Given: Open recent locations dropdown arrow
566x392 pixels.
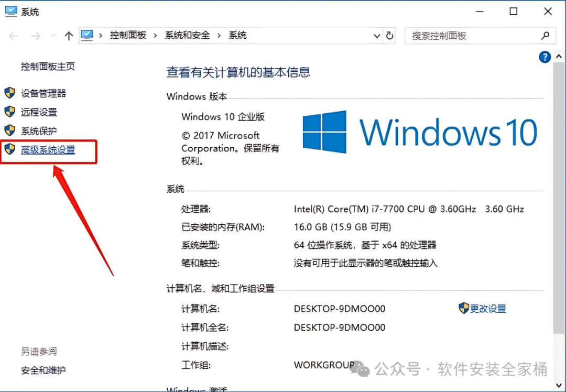Looking at the screenshot, I should click(x=53, y=35).
